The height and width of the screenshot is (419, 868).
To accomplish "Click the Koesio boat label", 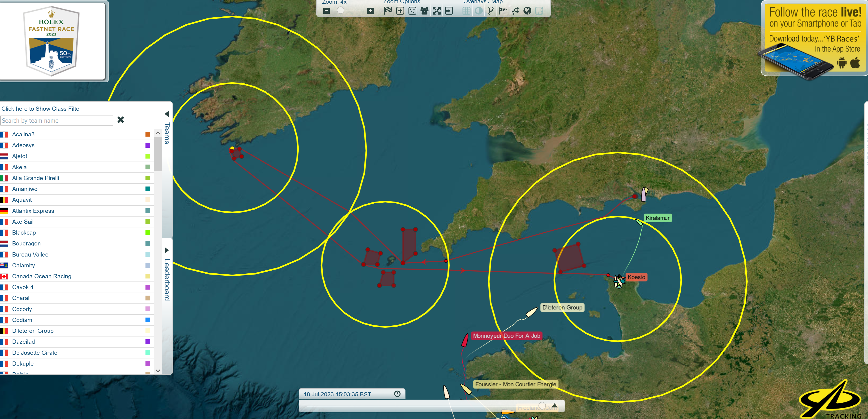I will (x=636, y=277).
